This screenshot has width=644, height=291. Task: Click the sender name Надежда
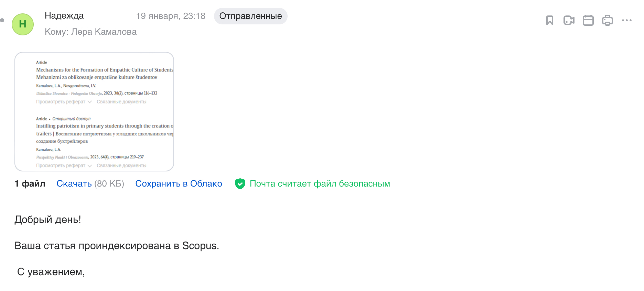coord(64,16)
